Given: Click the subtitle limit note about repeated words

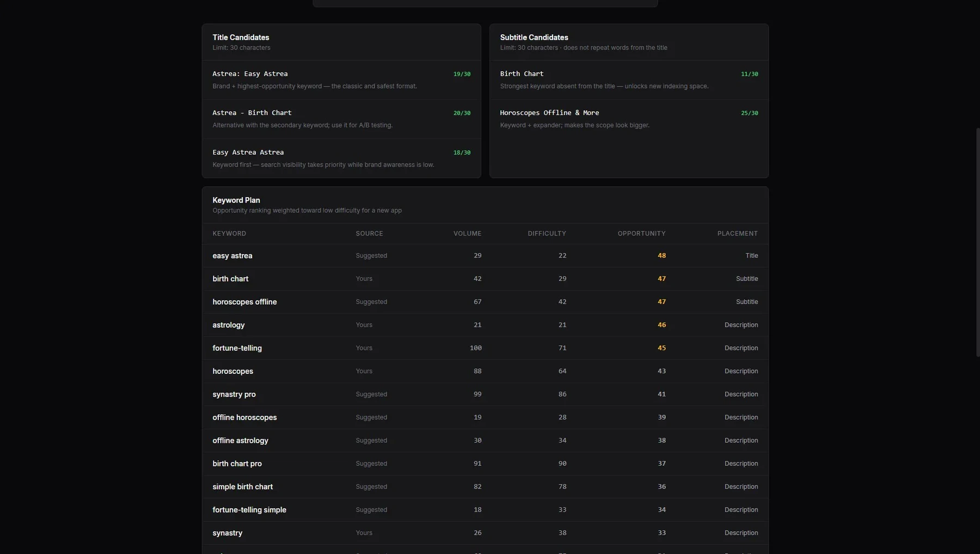Looking at the screenshot, I should 584,48.
